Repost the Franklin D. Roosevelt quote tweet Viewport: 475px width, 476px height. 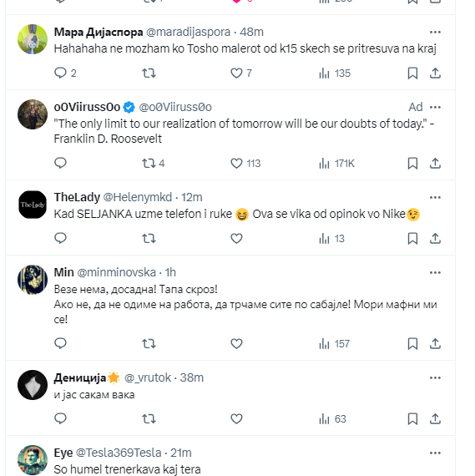[149, 164]
